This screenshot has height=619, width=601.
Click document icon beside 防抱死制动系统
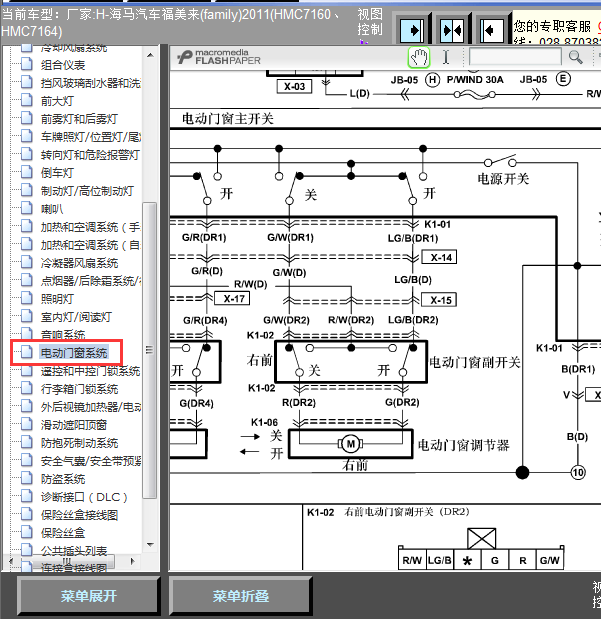pyautogui.click(x=26, y=442)
